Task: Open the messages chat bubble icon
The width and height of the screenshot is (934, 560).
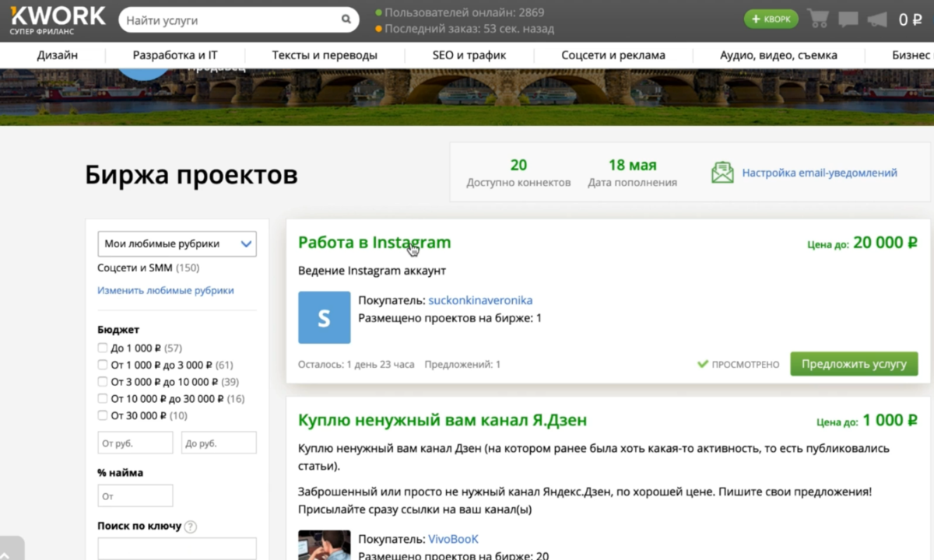Action: tap(848, 19)
